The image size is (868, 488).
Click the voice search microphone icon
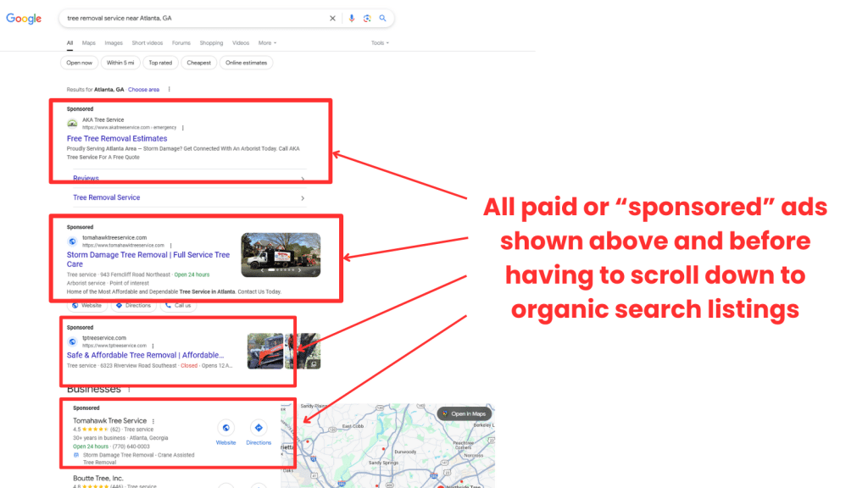352,18
